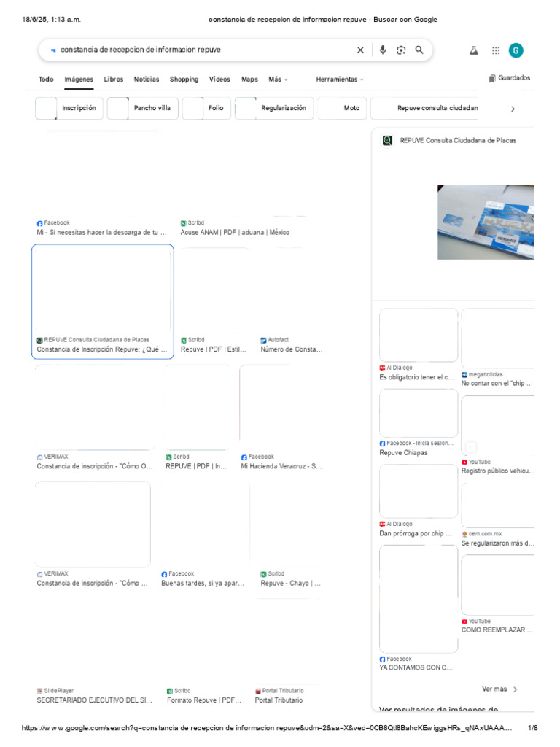Open Search Labs flask icon
The width and height of the screenshot is (560, 747).
click(474, 50)
